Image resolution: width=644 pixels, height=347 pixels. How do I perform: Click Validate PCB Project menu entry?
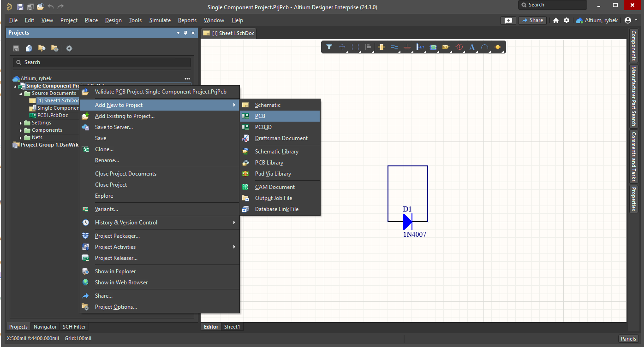point(160,92)
